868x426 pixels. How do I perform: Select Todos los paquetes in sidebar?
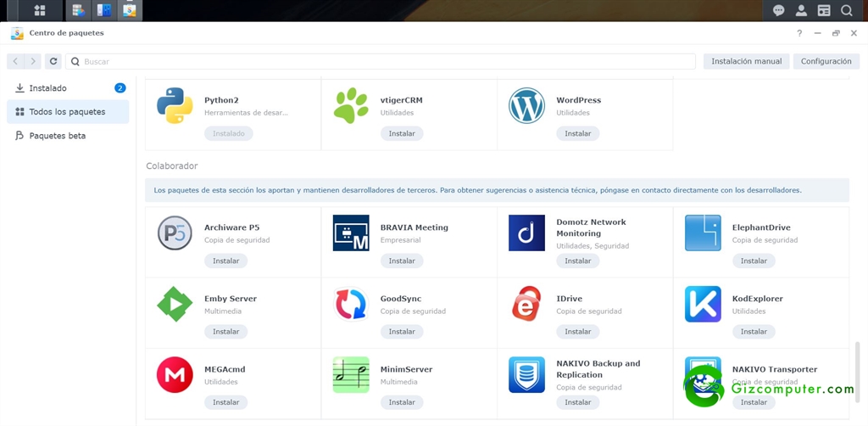(68, 112)
